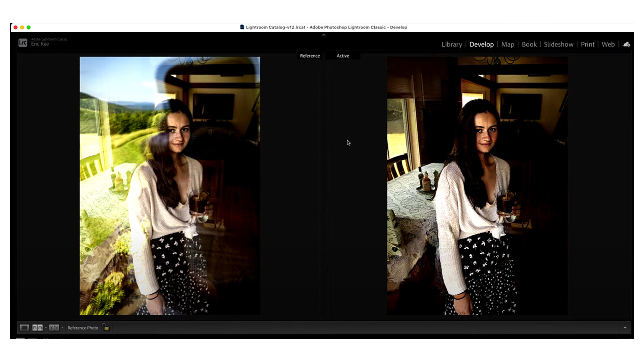The image size is (644, 362).
Task: Open Reference View options dropdown arrow
Action: tap(46, 327)
